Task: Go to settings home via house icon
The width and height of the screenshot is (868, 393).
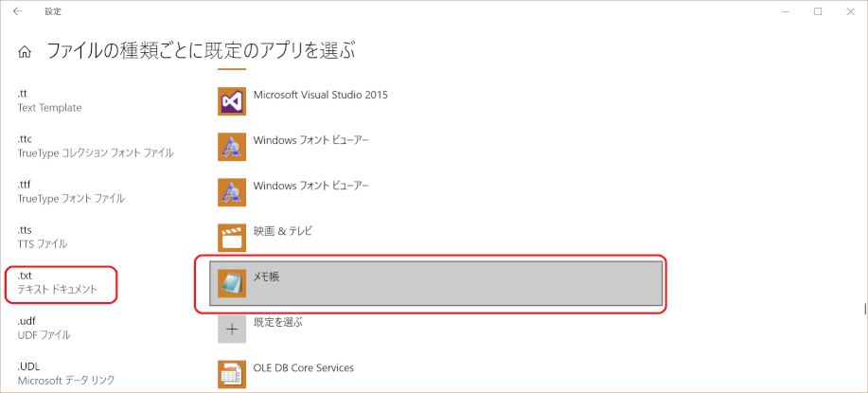Action: [x=25, y=52]
